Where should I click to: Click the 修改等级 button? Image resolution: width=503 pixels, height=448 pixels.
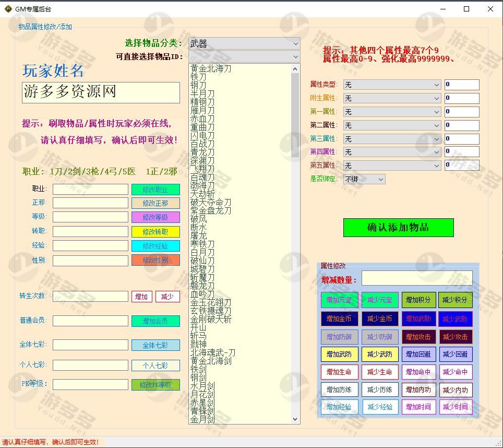click(x=155, y=217)
